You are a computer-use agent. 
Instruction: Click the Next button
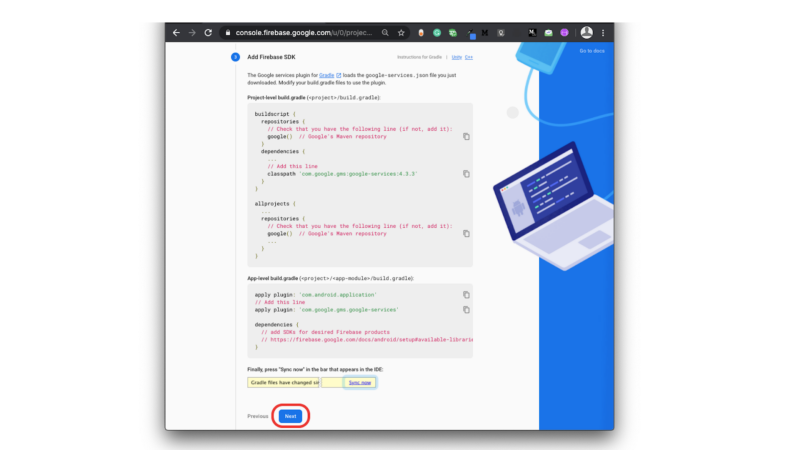point(290,416)
